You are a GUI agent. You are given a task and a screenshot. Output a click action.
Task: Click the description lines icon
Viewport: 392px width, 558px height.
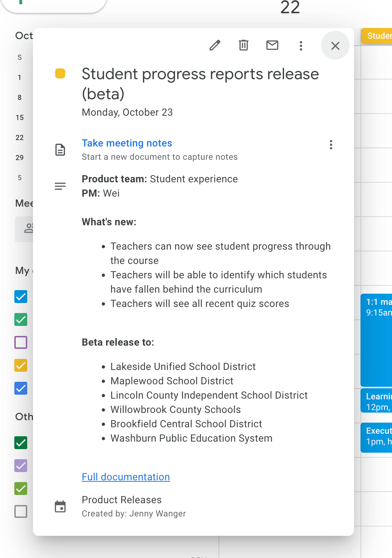tap(60, 186)
